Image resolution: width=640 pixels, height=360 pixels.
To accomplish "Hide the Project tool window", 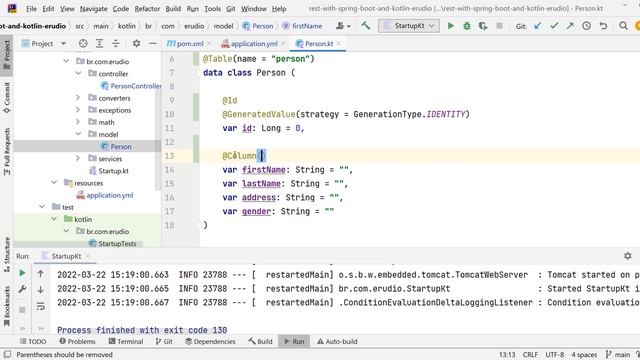I will tap(153, 43).
